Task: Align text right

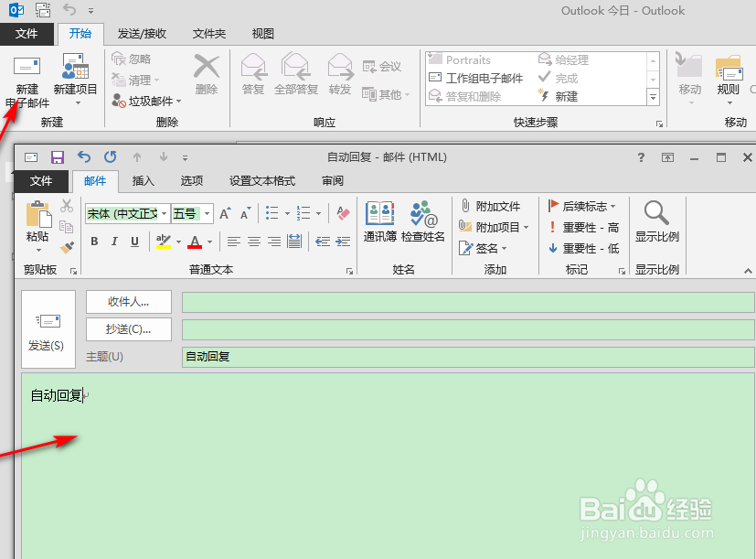Action: tap(274, 242)
